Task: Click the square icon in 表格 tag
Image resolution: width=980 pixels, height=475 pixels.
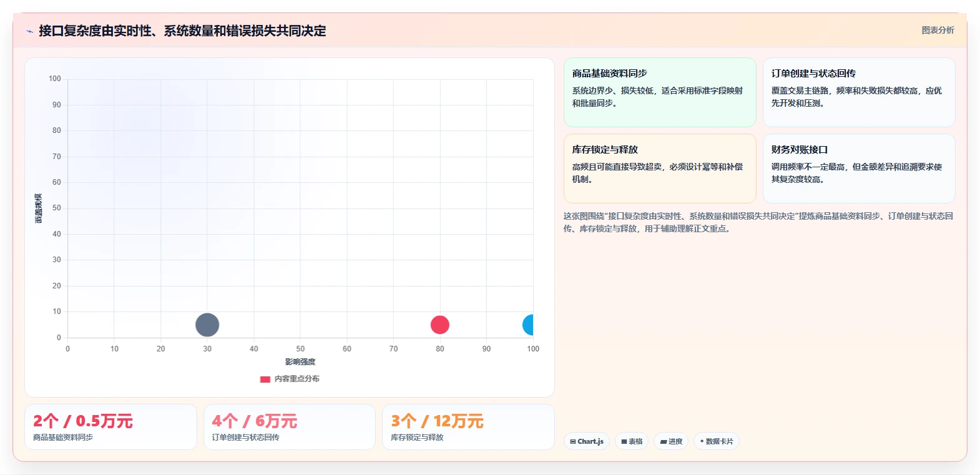Action: [624, 441]
